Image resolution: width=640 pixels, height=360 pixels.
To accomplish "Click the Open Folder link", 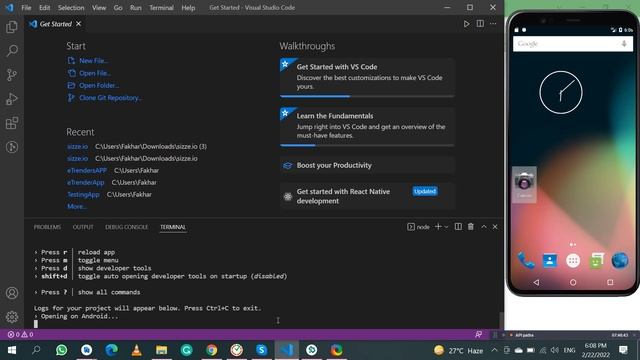I will click(x=99, y=85).
